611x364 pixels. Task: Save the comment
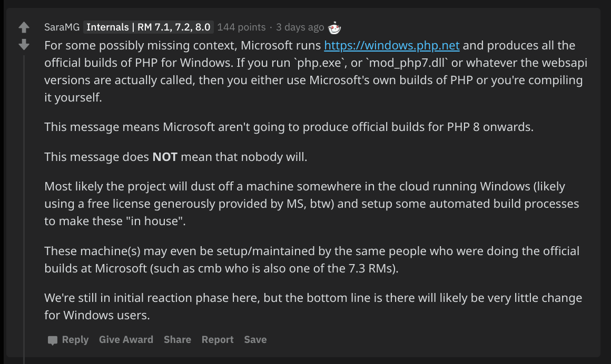click(x=255, y=340)
